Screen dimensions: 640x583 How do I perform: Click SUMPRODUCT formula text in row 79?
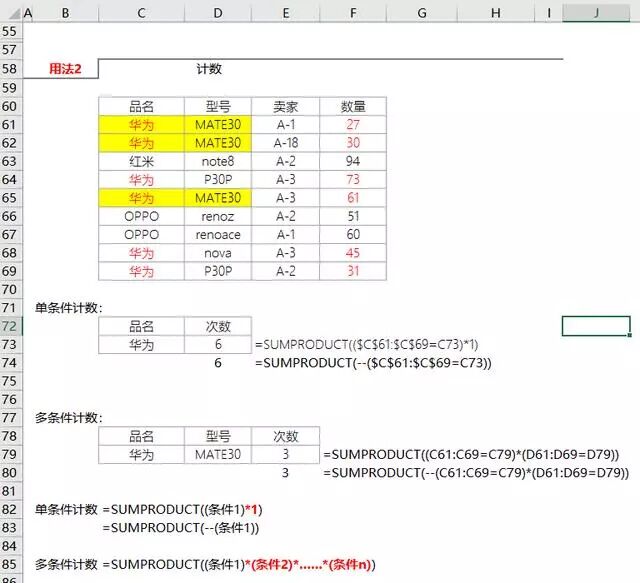tap(471, 454)
